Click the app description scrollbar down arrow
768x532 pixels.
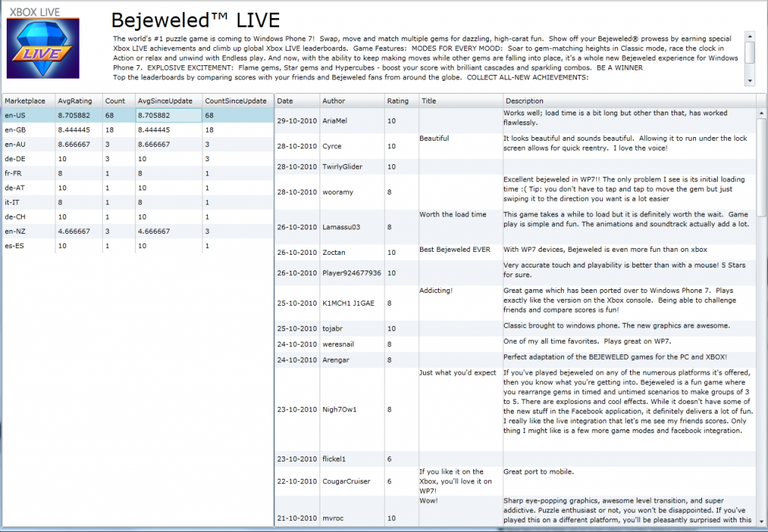point(749,81)
